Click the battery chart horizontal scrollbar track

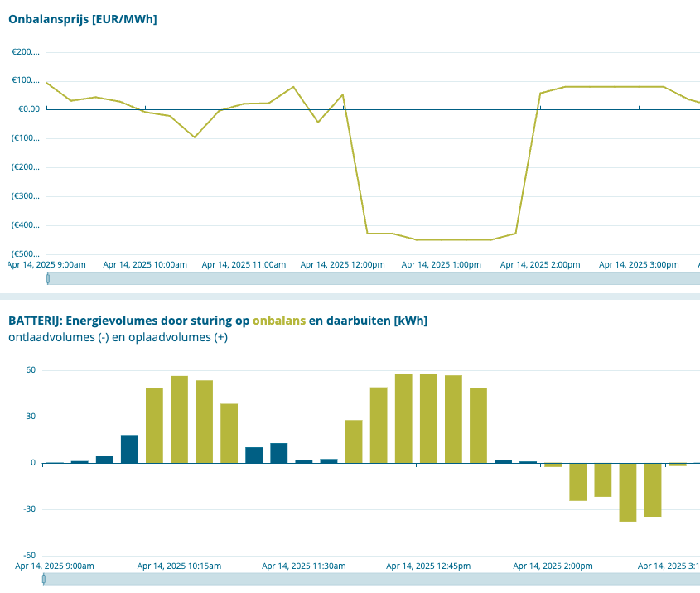pyautogui.click(x=373, y=579)
